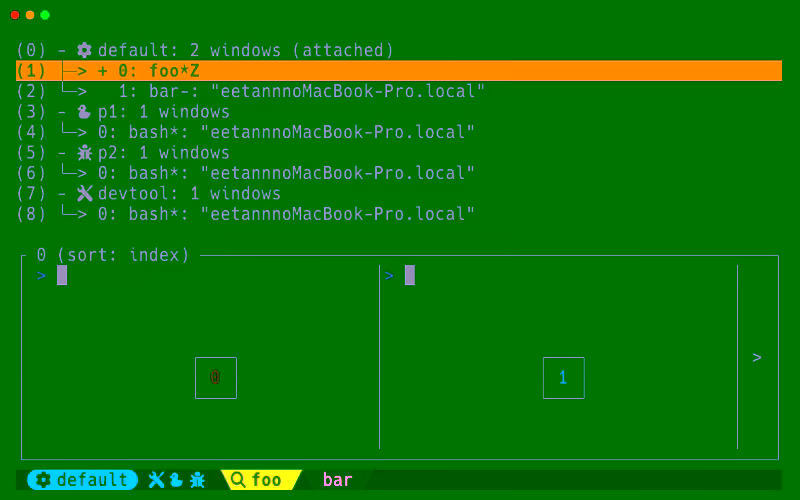Click the duck icon in status bar
The height and width of the screenshot is (500, 800).
(175, 480)
